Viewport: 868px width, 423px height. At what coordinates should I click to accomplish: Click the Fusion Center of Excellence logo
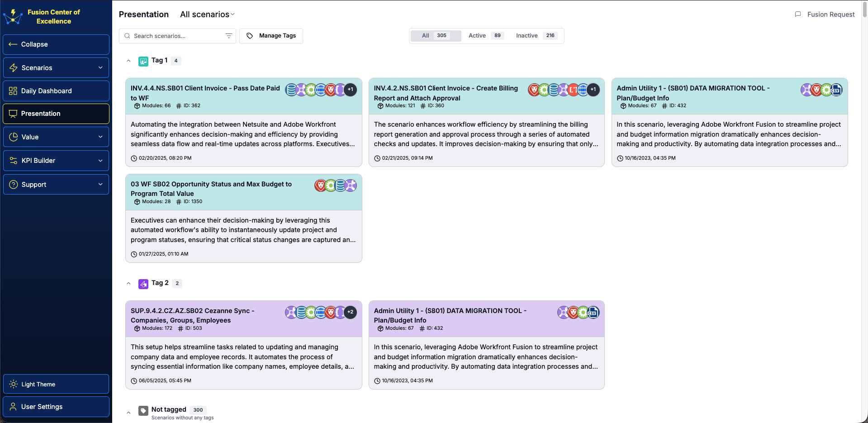click(x=13, y=16)
